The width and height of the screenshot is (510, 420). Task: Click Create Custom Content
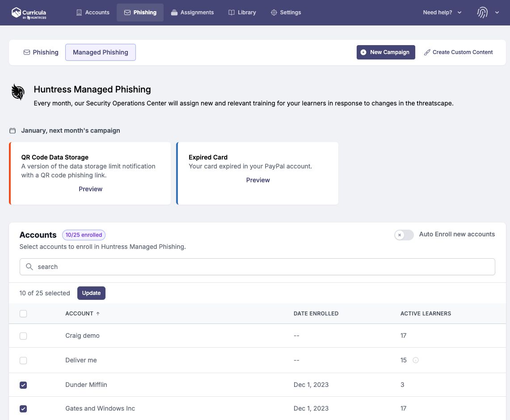point(458,52)
